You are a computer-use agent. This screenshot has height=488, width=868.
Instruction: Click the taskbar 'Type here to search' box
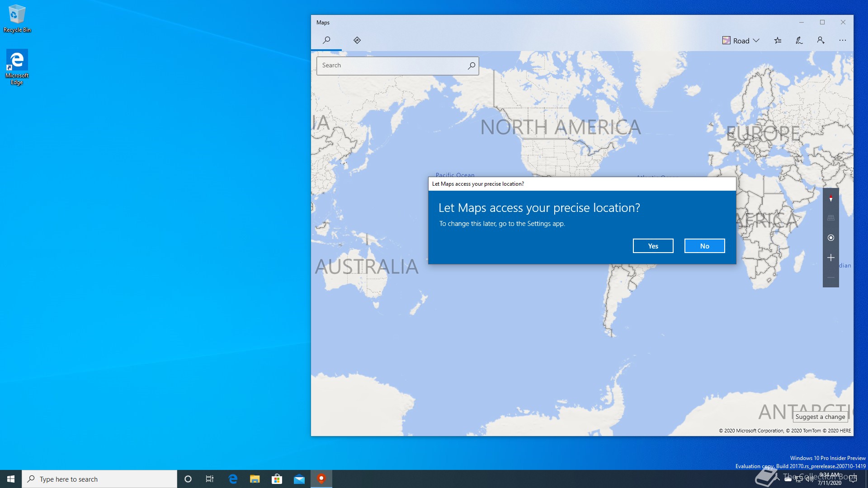(99, 479)
